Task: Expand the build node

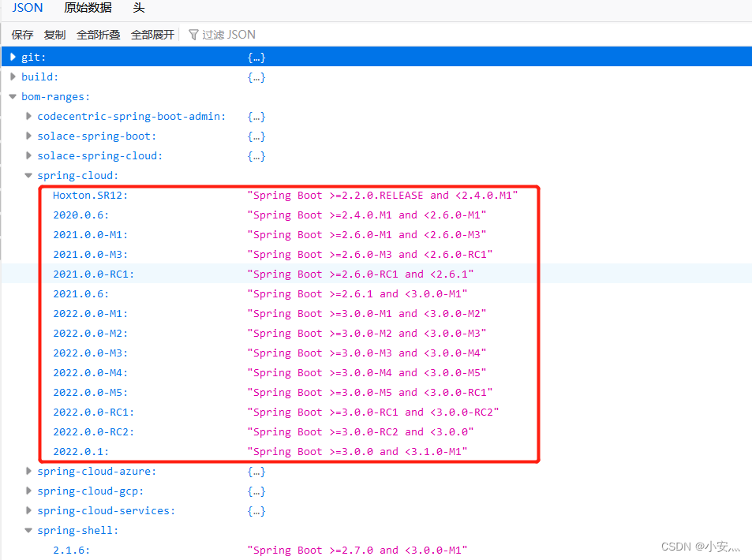Action: pyautogui.click(x=13, y=77)
